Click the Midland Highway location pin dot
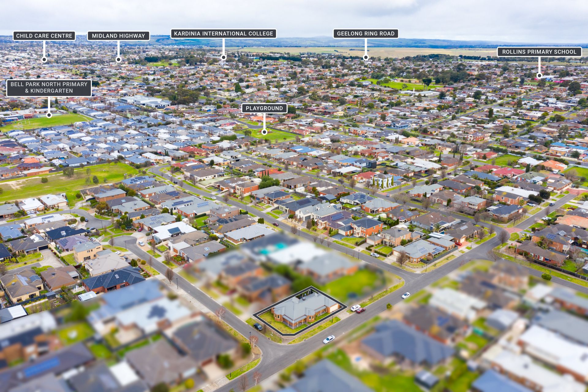Viewport: 588px width, 392px height. (119, 59)
